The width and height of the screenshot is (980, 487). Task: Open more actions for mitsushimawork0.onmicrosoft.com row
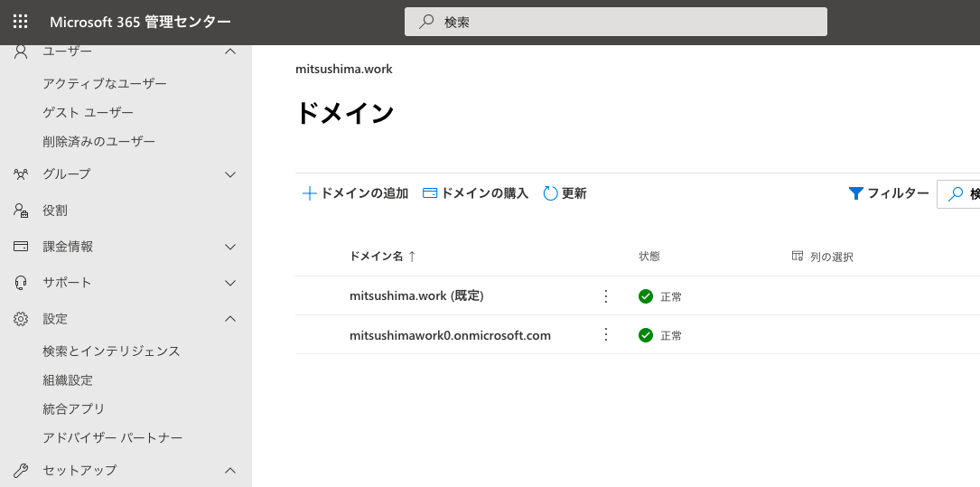pyautogui.click(x=605, y=334)
